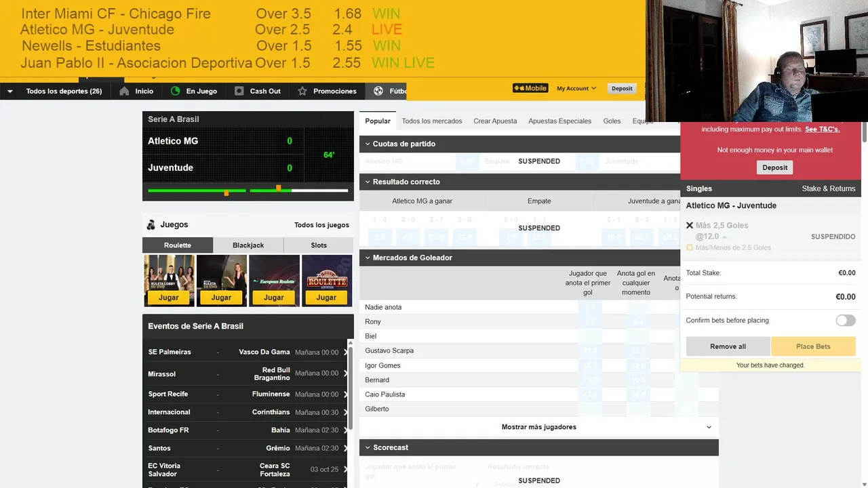
Task: Select the Blackjack games tab
Action: coord(248,245)
